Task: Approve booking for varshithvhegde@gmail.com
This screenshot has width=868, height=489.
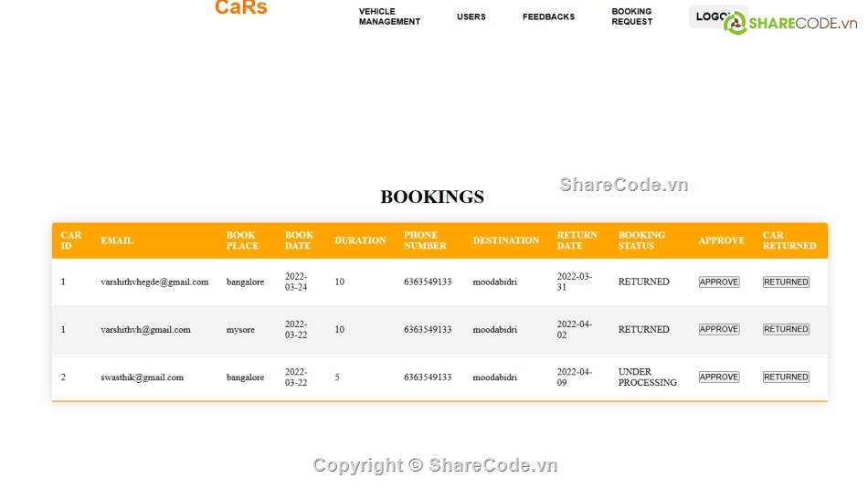Action: 719,282
